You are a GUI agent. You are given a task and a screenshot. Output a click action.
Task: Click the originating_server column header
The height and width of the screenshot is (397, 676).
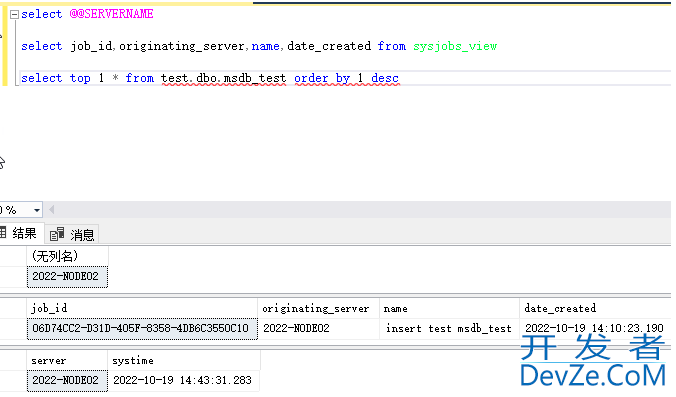(x=319, y=309)
